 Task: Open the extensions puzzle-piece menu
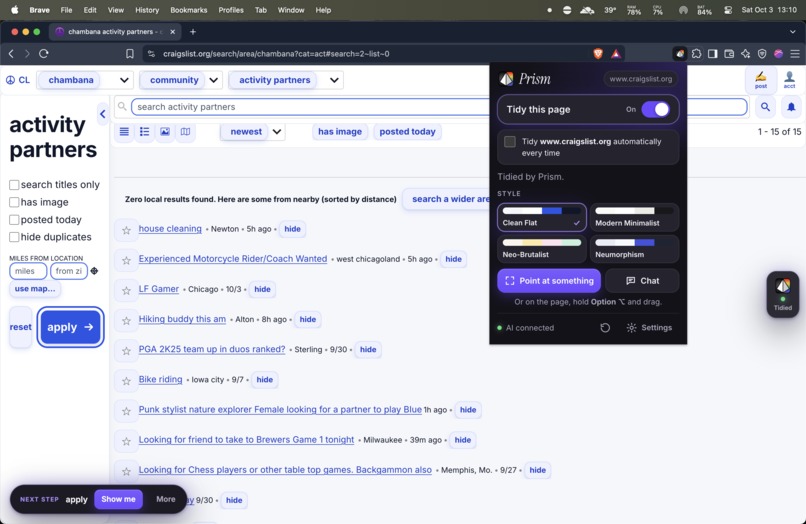click(x=696, y=53)
